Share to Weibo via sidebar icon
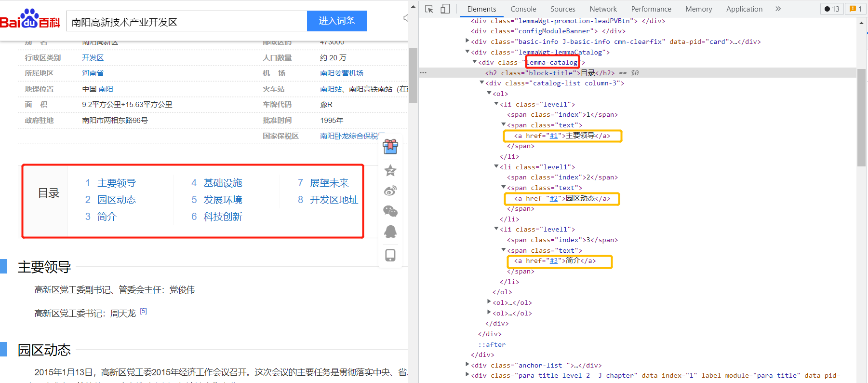 pyautogui.click(x=390, y=191)
